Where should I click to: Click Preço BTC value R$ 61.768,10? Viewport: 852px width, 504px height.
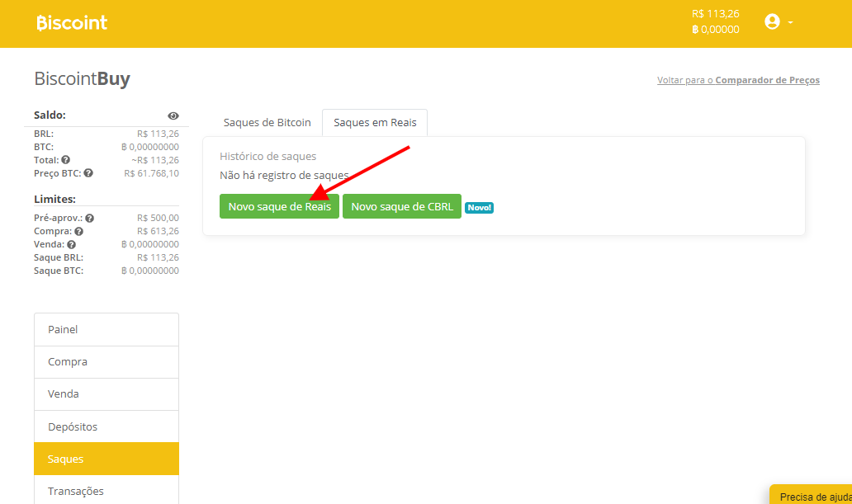pos(152,173)
